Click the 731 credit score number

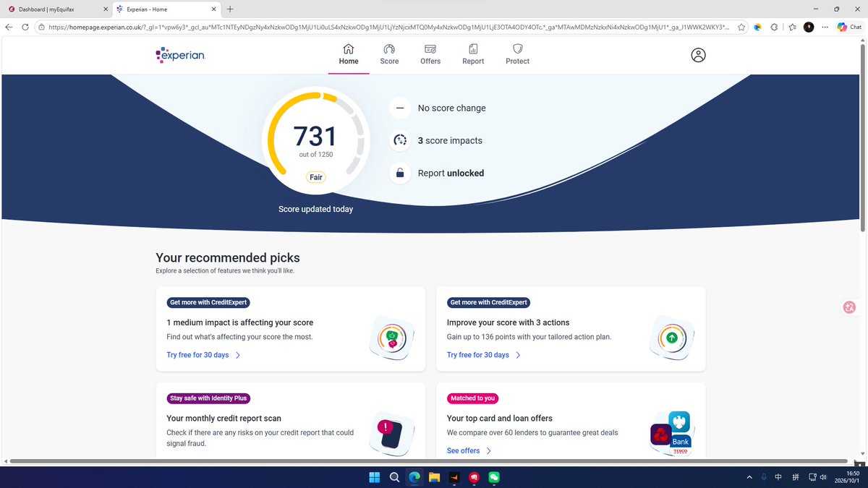click(x=315, y=137)
